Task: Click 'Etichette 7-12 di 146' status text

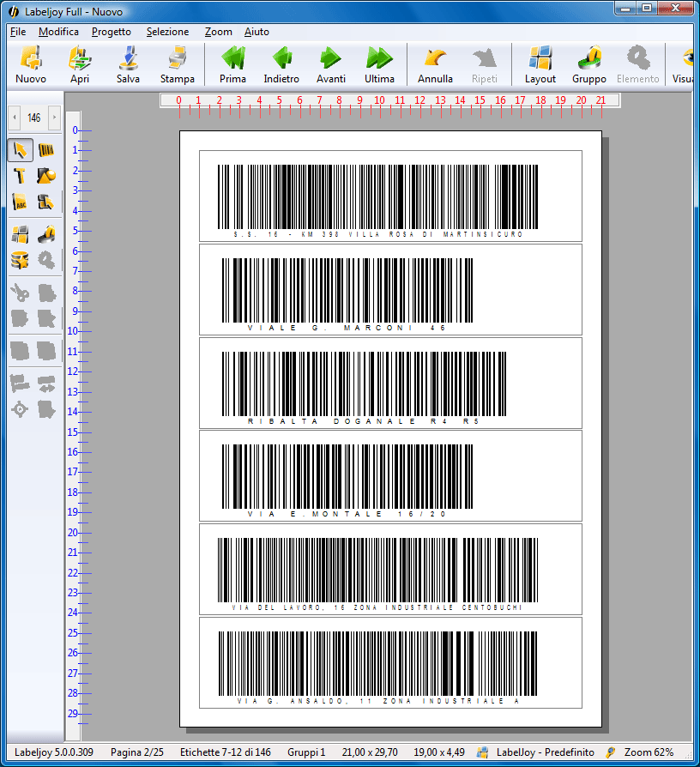Action: coord(225,752)
